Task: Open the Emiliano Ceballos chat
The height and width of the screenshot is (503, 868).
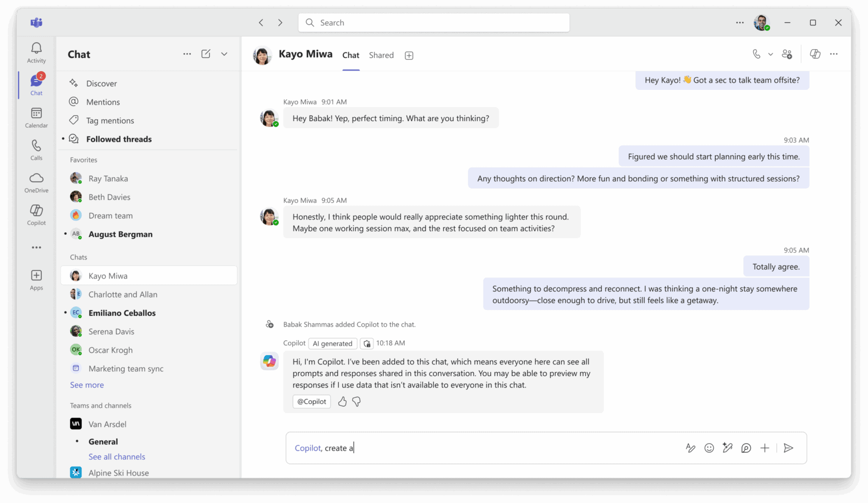Action: click(122, 313)
